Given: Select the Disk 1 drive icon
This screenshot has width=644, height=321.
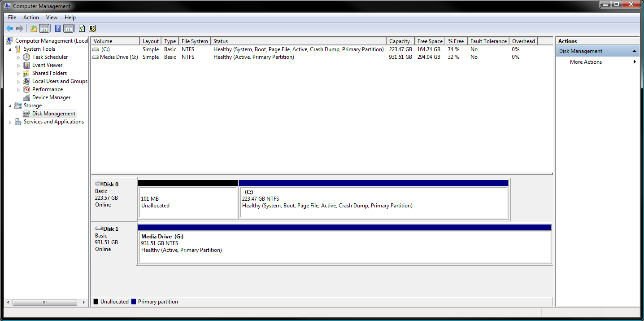Looking at the screenshot, I should (99, 229).
